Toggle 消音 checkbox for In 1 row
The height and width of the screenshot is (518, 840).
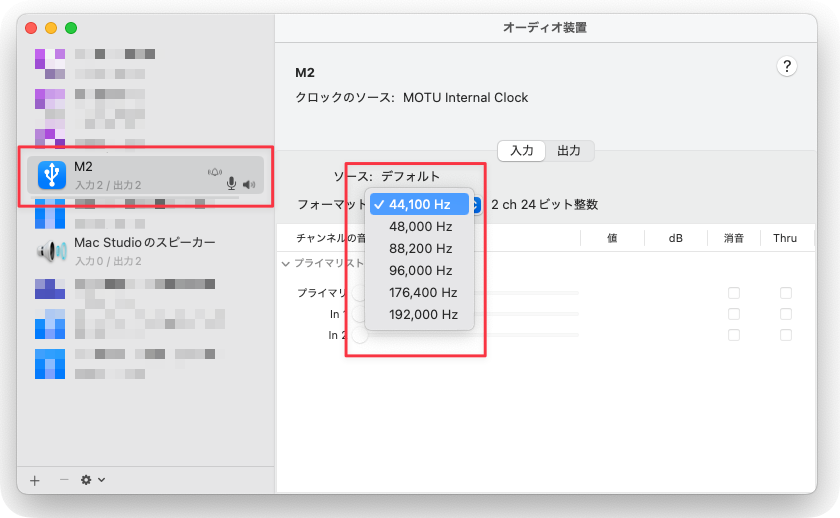click(x=734, y=314)
